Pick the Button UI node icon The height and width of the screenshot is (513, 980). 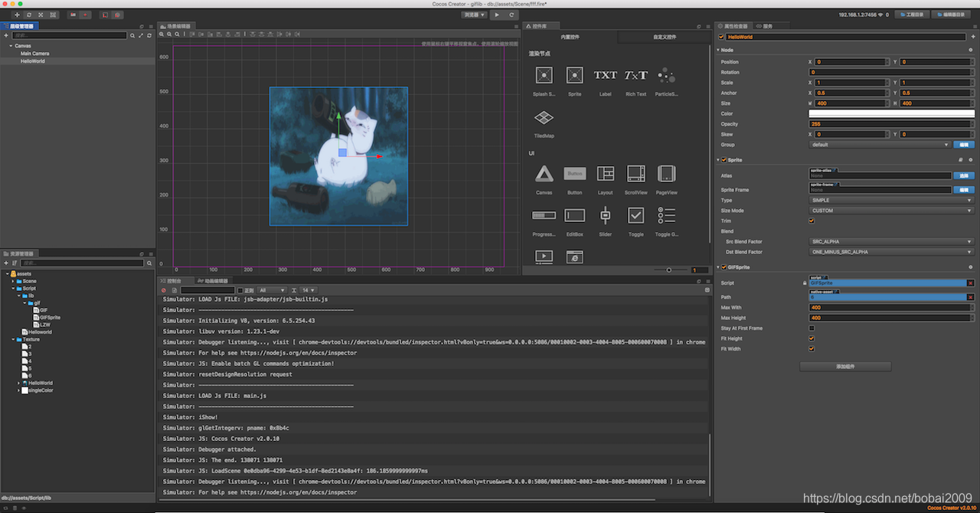574,174
